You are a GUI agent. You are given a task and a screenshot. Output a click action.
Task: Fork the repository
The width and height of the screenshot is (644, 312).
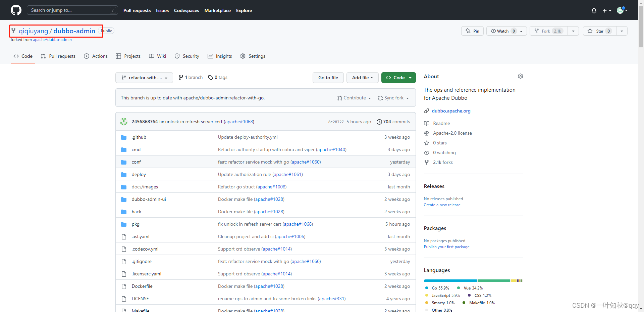point(549,31)
